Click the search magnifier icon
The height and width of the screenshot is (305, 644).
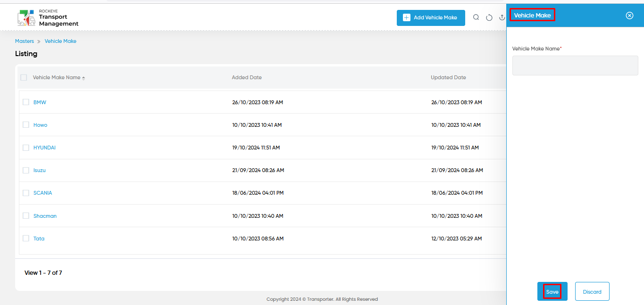pyautogui.click(x=476, y=17)
